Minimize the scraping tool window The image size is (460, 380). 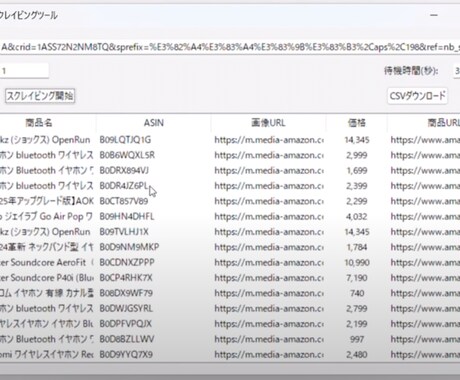434,15
